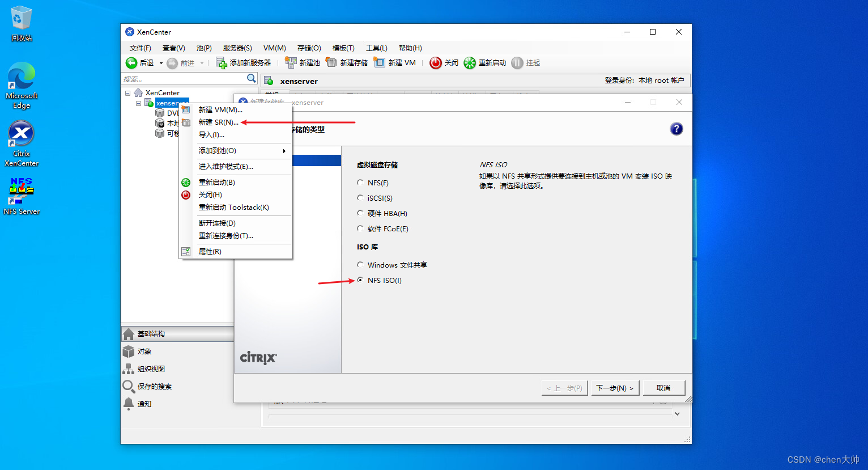Open the Templates (模板) menu
This screenshot has height=470, width=868.
click(x=343, y=48)
